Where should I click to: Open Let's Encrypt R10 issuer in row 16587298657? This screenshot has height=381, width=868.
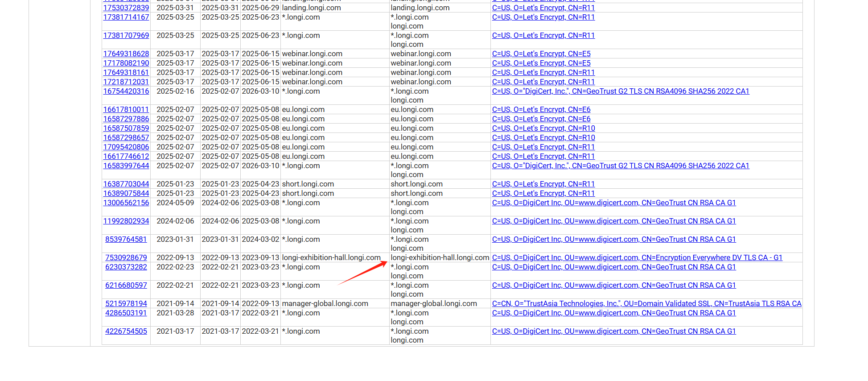(x=543, y=137)
